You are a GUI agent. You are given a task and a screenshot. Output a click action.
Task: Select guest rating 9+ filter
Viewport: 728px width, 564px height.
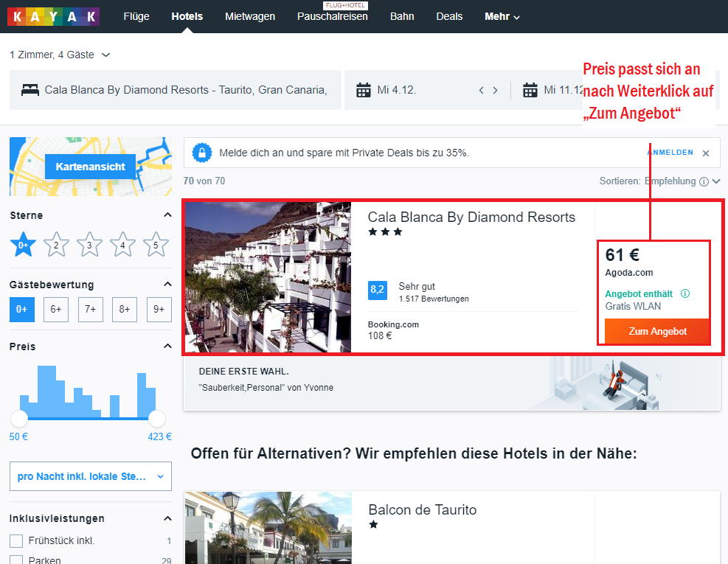159,309
